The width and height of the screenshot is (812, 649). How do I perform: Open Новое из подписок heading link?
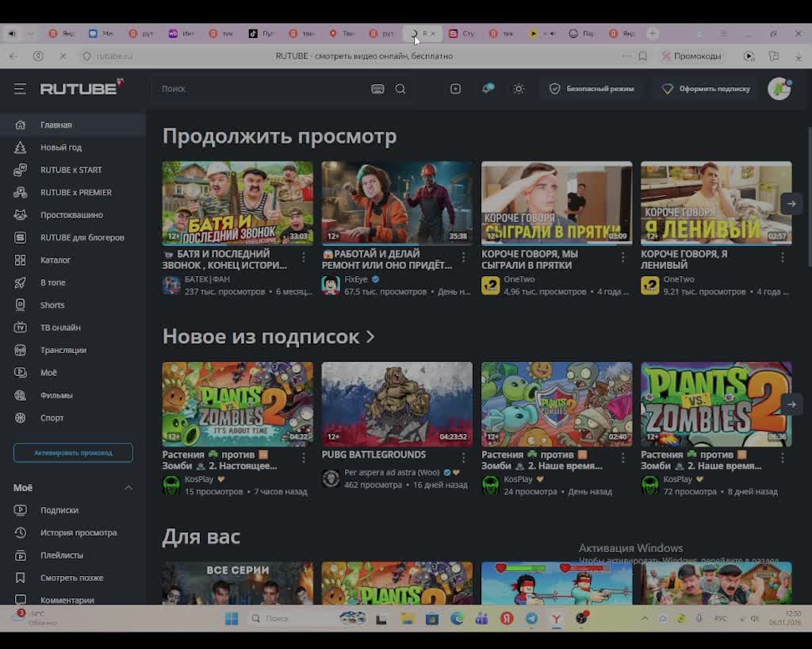[268, 336]
